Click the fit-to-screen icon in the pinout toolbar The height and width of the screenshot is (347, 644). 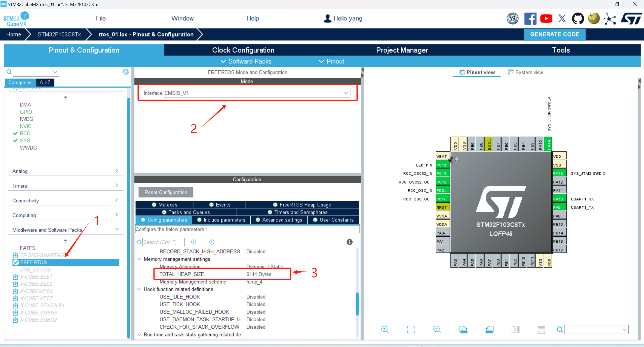click(x=411, y=329)
